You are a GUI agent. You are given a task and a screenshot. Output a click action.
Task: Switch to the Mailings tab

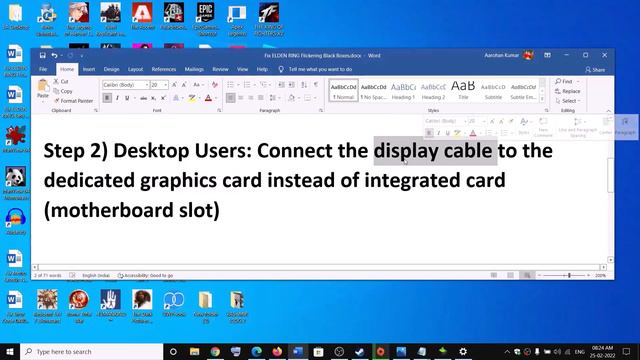(194, 69)
